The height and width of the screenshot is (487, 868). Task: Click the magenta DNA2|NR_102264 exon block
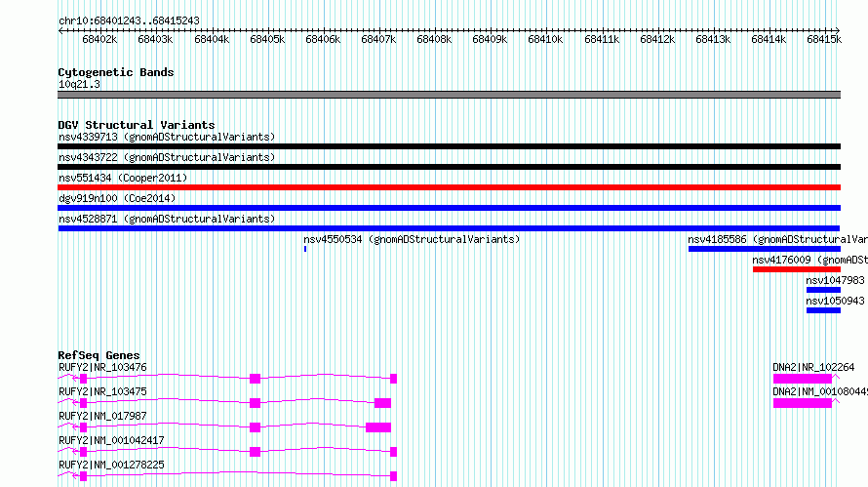802,379
